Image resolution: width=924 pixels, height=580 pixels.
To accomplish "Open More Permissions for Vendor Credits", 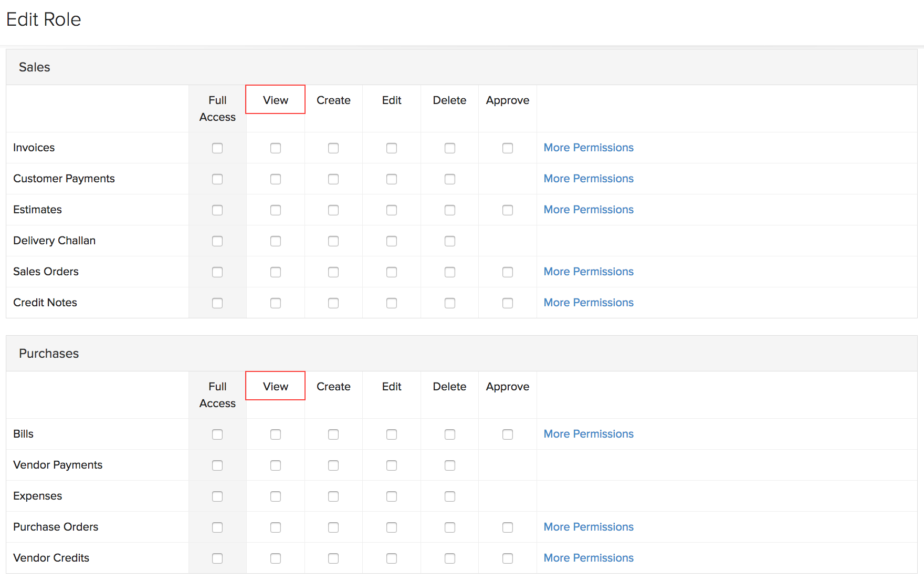I will coord(589,558).
